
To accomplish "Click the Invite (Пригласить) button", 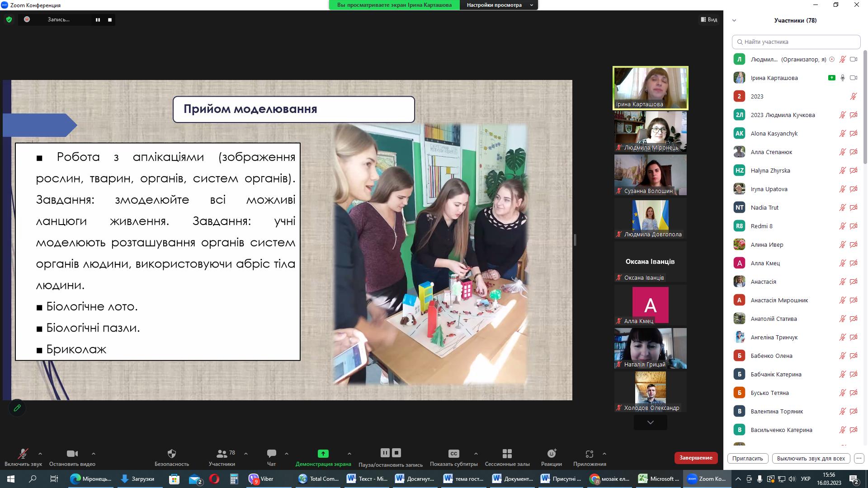I will (747, 458).
